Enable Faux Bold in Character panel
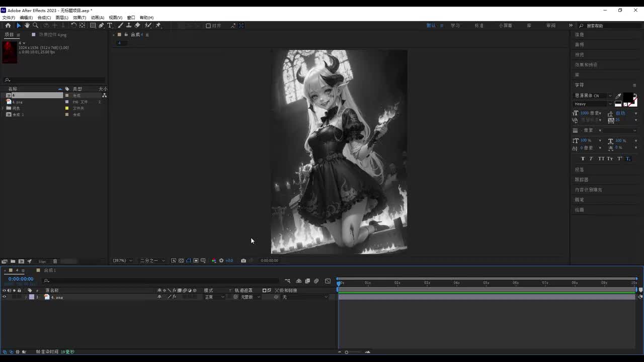 [x=583, y=159]
